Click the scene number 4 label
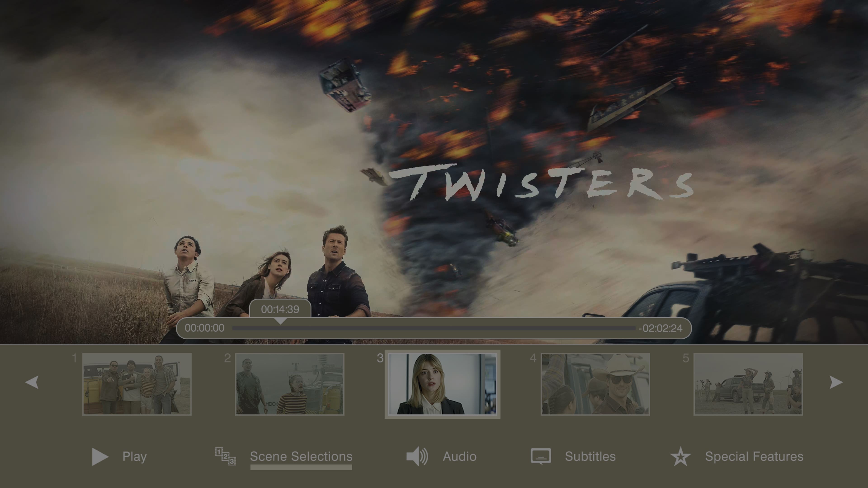868x488 pixels. (x=533, y=358)
